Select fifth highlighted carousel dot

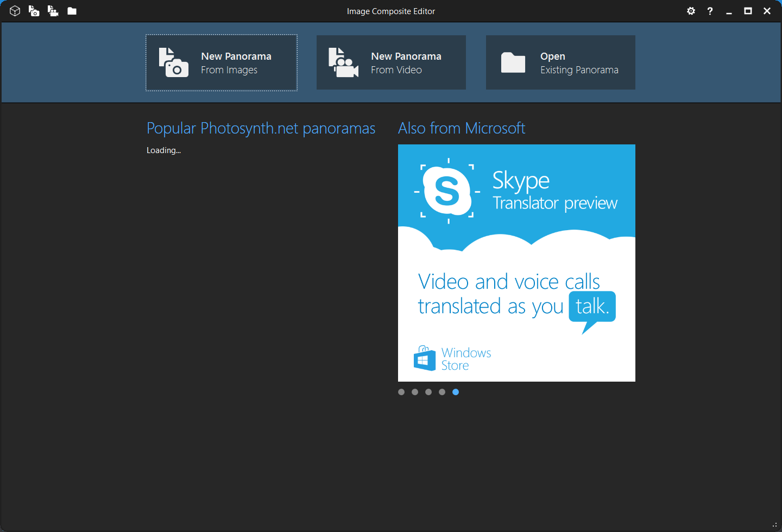[x=456, y=392]
